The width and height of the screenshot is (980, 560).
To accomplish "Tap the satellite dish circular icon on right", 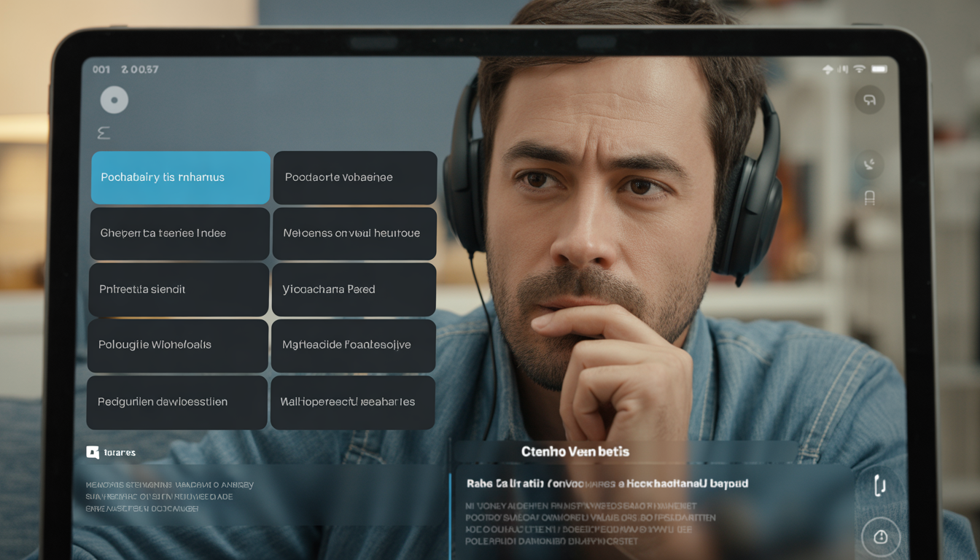I will (869, 164).
